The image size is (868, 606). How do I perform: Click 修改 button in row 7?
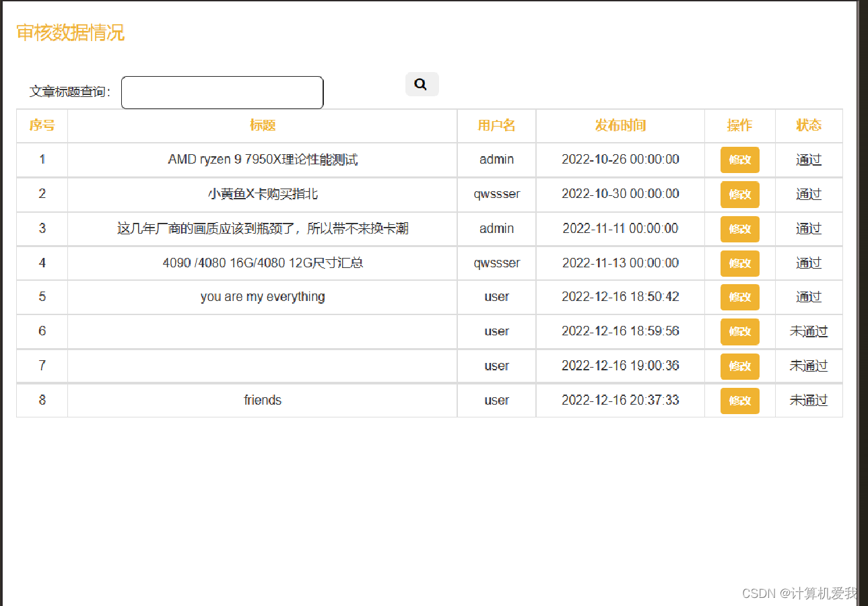(739, 366)
